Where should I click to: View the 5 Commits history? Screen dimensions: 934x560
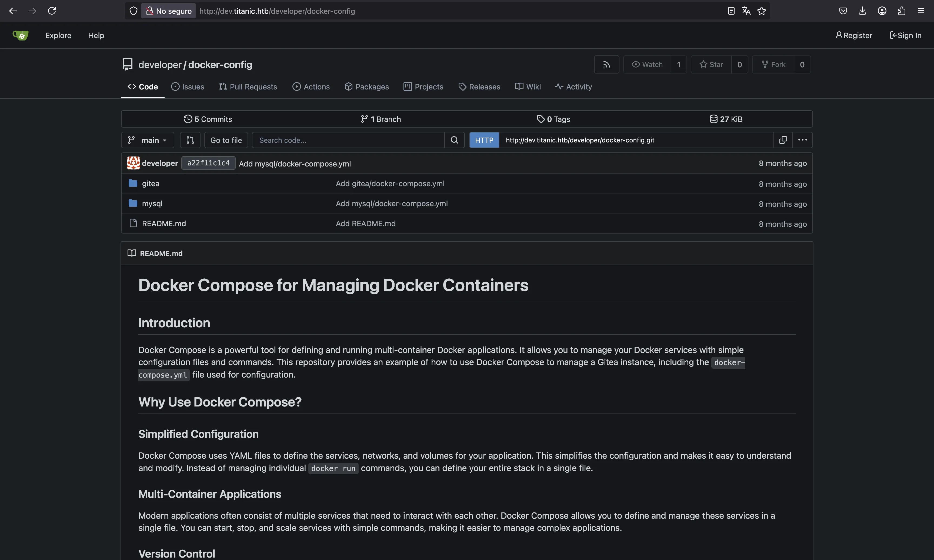[x=208, y=119]
